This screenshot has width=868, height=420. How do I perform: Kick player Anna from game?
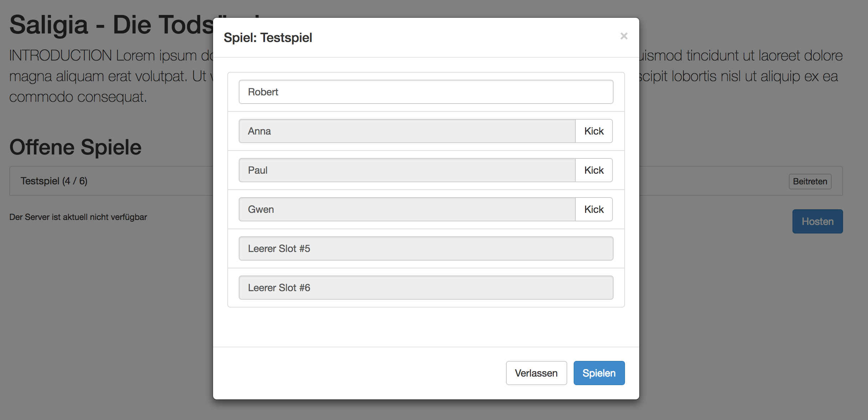pos(594,131)
